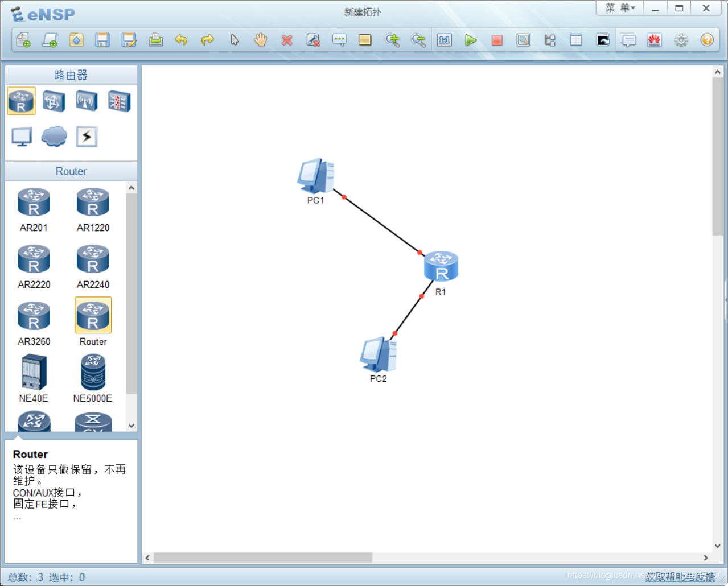
Task: Click canvas vertical scrollbar down arrow
Action: pos(717,546)
